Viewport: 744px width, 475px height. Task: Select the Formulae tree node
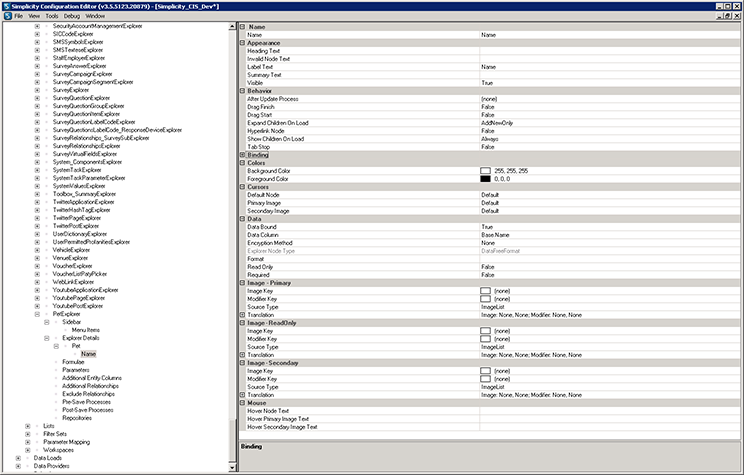[73, 362]
